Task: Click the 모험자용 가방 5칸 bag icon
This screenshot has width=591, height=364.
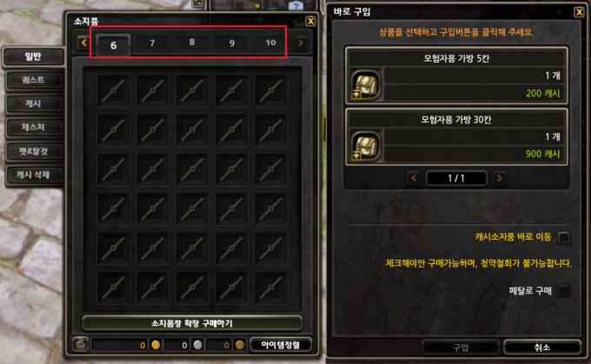Action: pyautogui.click(x=365, y=84)
